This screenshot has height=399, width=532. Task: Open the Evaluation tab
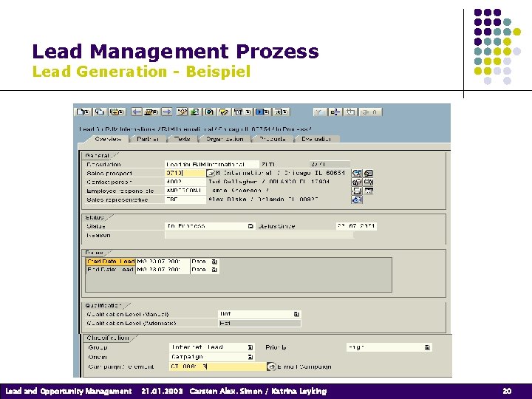click(x=316, y=139)
